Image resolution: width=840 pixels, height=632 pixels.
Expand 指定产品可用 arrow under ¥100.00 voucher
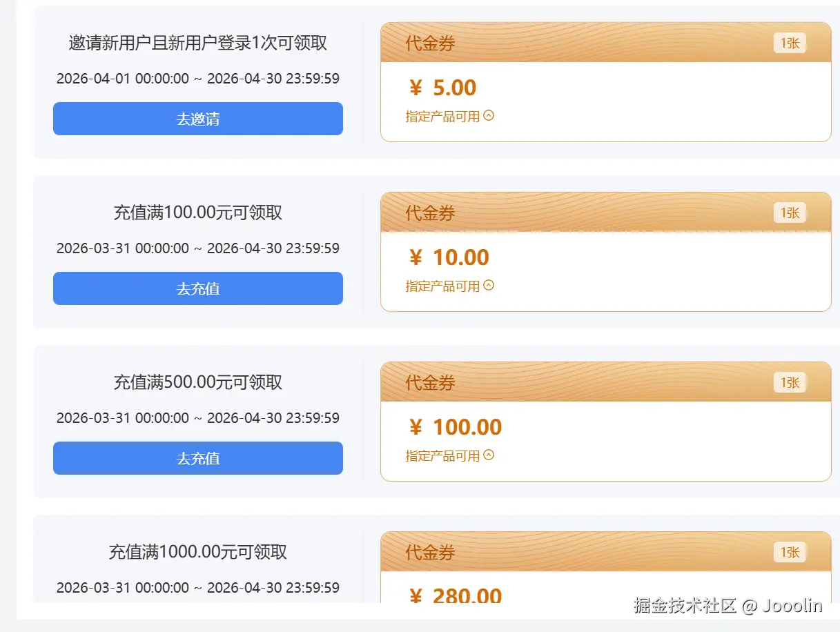tap(489, 455)
